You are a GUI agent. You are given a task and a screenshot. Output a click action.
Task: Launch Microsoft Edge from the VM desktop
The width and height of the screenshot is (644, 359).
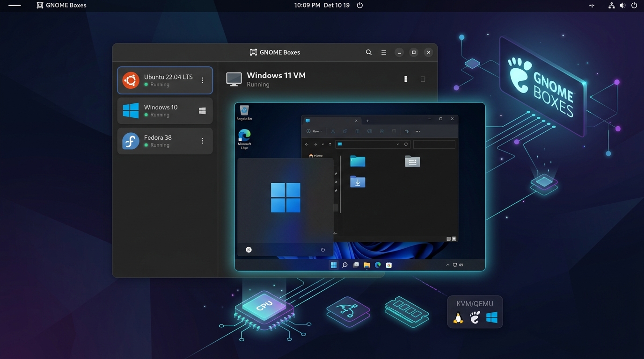[x=244, y=139]
